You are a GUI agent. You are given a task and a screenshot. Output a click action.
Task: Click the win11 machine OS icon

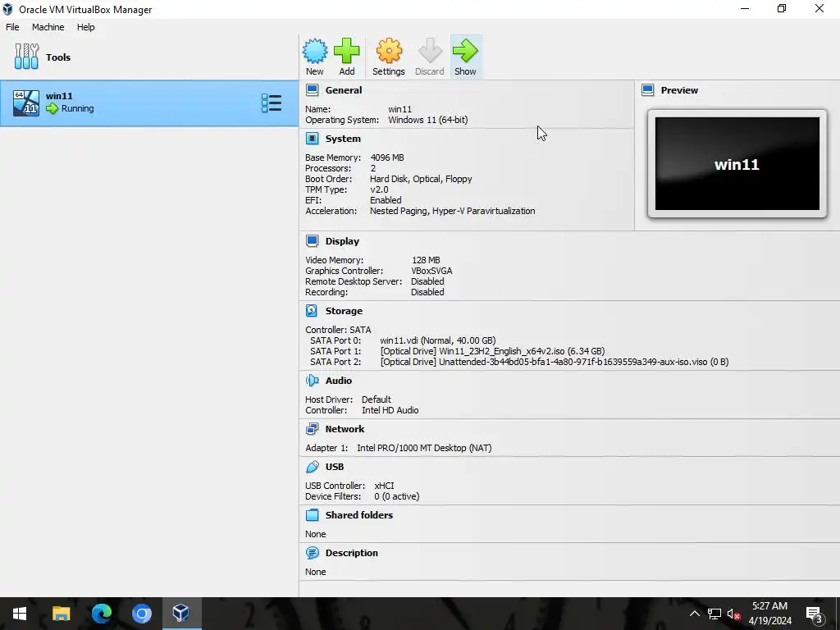26,103
